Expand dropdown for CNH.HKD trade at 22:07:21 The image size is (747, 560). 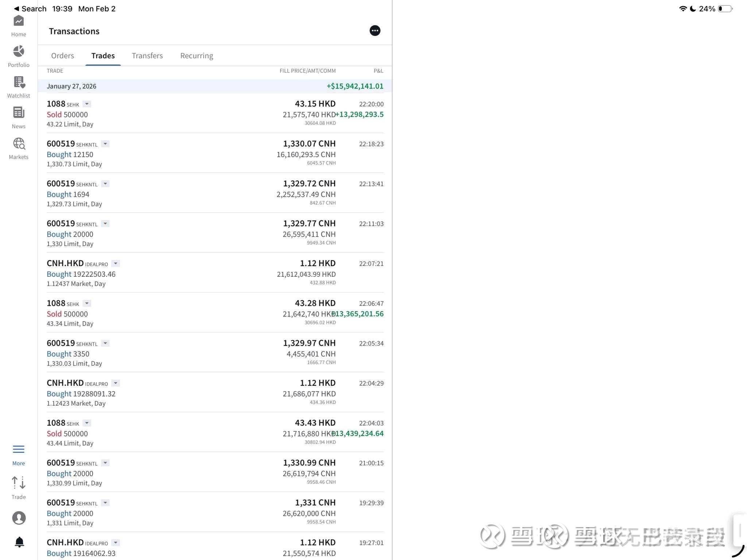(x=116, y=264)
